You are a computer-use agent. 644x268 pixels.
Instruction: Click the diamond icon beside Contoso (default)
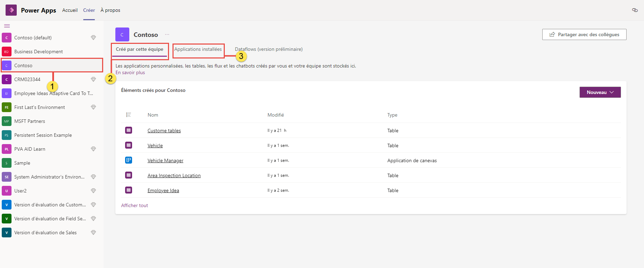tap(93, 38)
